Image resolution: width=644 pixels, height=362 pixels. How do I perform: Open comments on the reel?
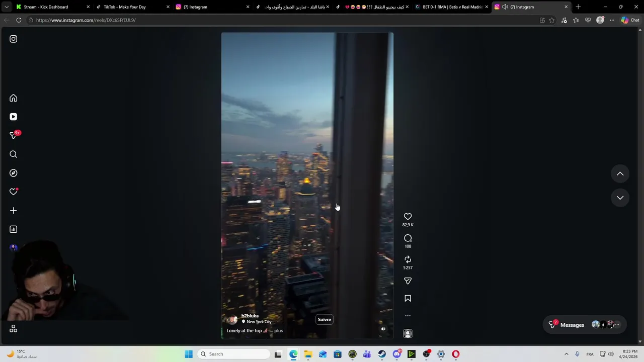pyautogui.click(x=408, y=238)
